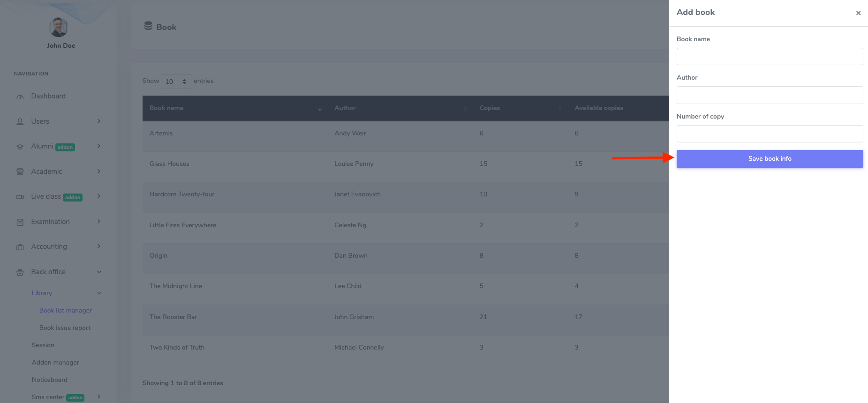This screenshot has height=403, width=868.
Task: Collapse the Library submenu
Action: (99, 293)
